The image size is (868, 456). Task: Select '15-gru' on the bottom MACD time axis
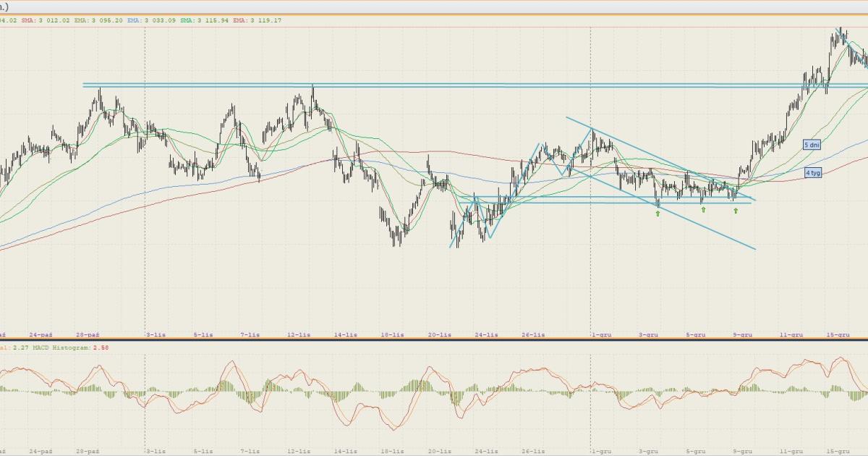(x=838, y=451)
